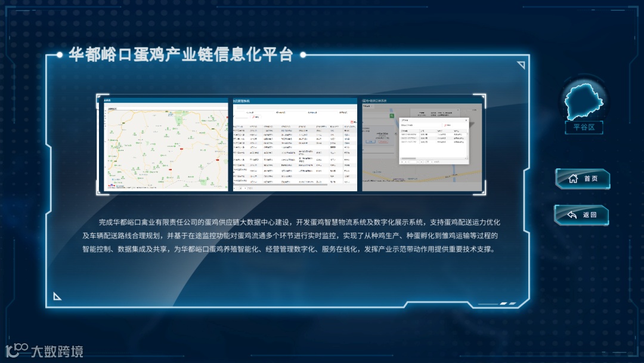Select the 平谷区 district label
The image size is (644, 363).
pyautogui.click(x=584, y=127)
